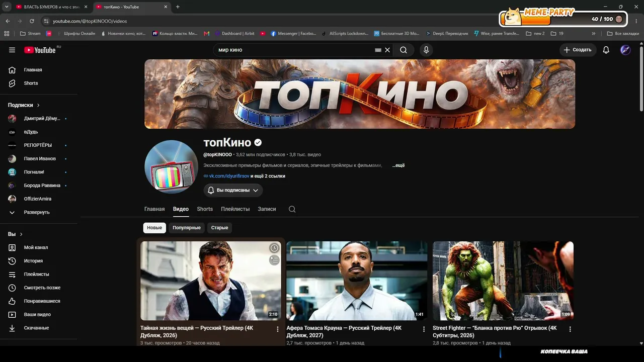Switch to the channel Shorts tab

pos(205,209)
